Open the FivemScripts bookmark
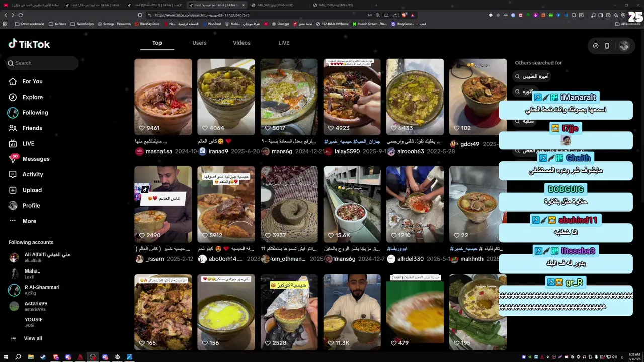 (x=82, y=24)
